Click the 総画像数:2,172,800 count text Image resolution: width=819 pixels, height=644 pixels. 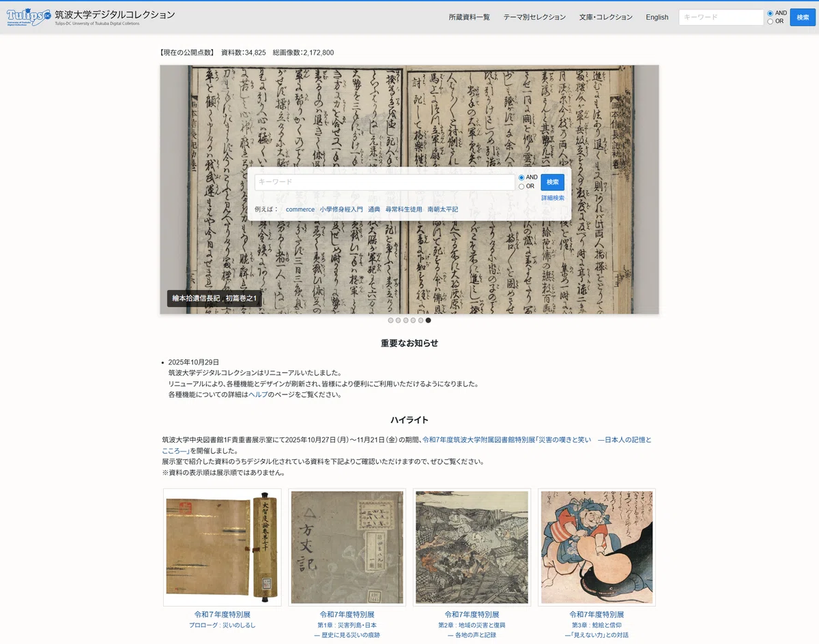pyautogui.click(x=303, y=53)
